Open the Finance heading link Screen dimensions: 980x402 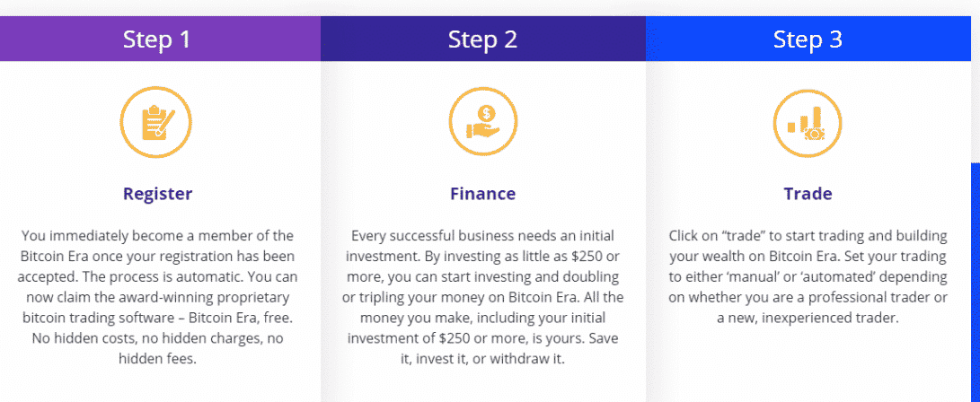click(x=482, y=193)
